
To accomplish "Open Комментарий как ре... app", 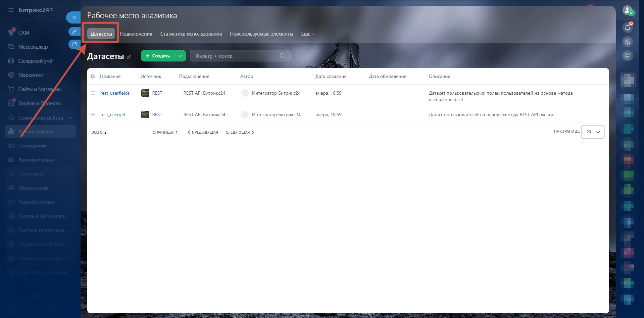I will coord(44,258).
